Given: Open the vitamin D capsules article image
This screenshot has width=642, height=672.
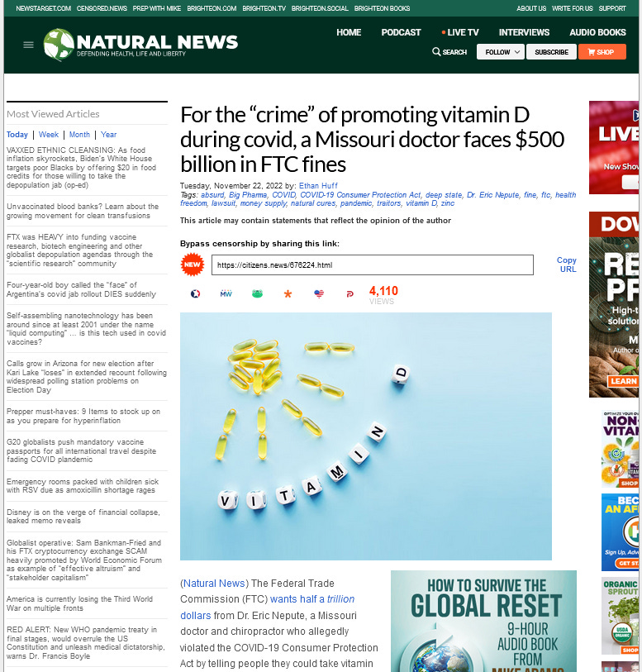Looking at the screenshot, I should click(x=366, y=436).
